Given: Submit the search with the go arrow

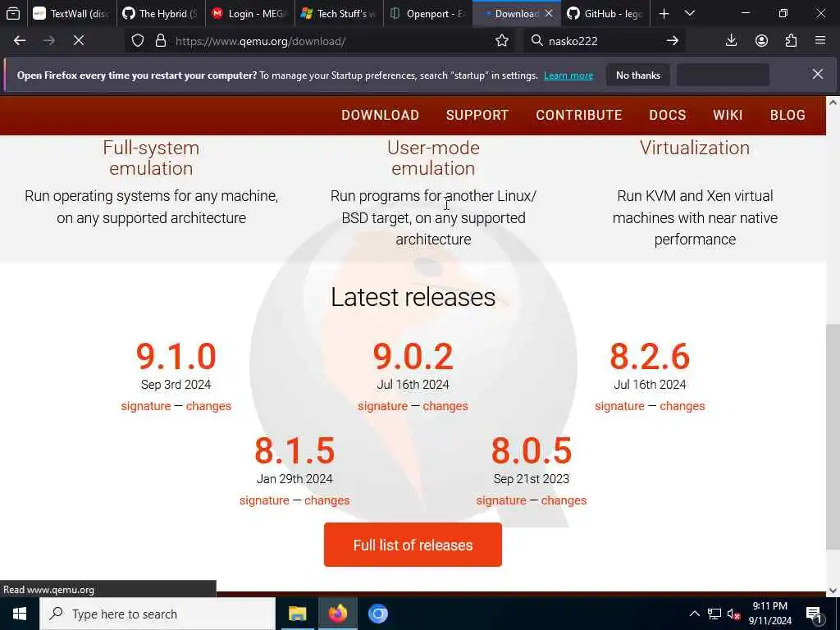Looking at the screenshot, I should (673, 41).
